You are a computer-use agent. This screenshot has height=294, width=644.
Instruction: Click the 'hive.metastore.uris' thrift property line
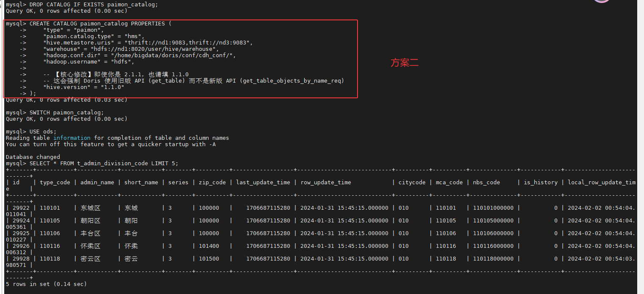tap(148, 43)
